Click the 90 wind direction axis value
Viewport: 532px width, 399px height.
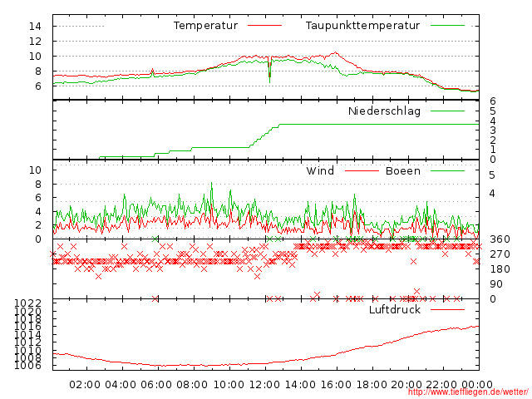click(496, 284)
